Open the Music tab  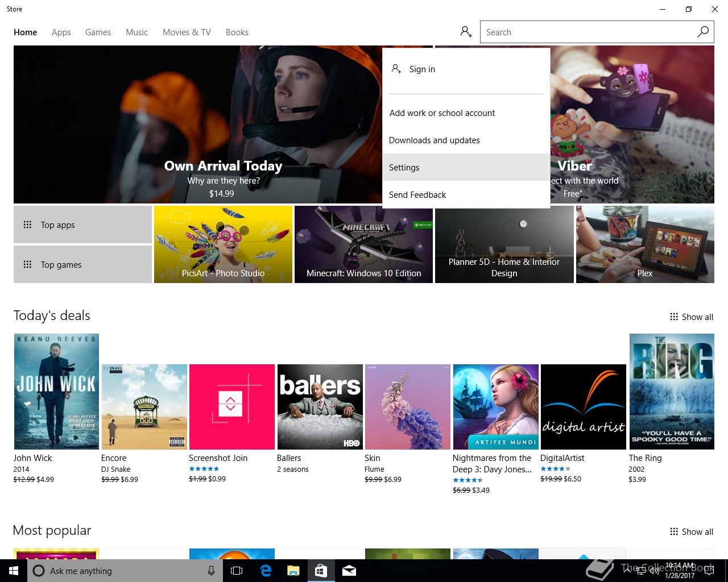pos(136,32)
